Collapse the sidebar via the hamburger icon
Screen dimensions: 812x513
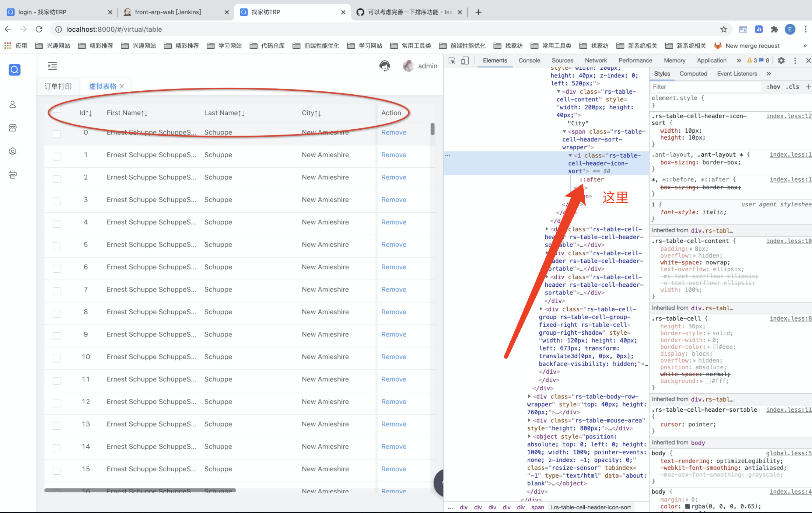tap(52, 66)
